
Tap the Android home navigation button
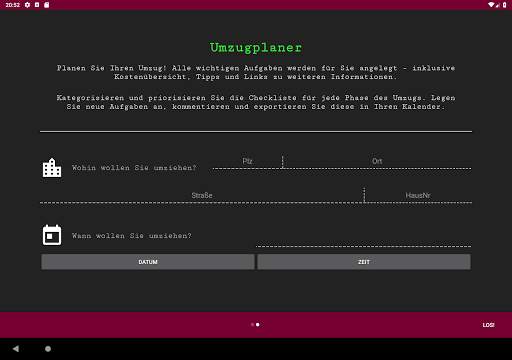coord(48,349)
